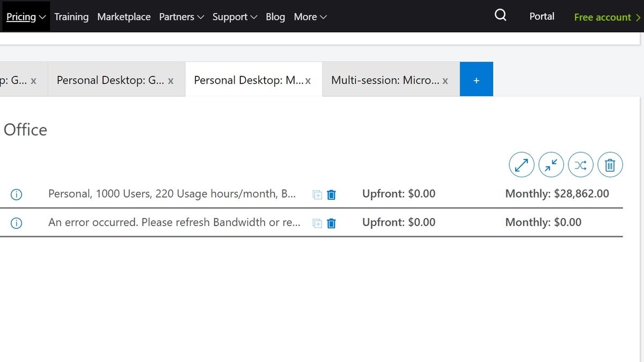Expand the Support dropdown

coord(235,17)
